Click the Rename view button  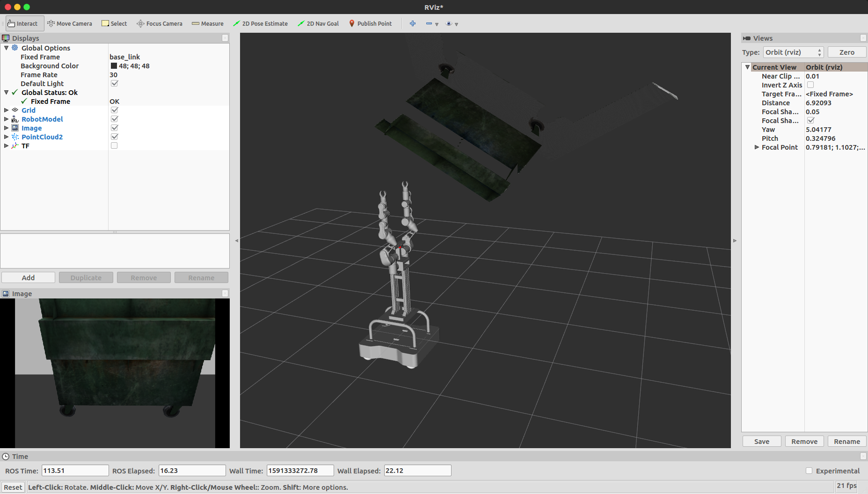tap(847, 441)
